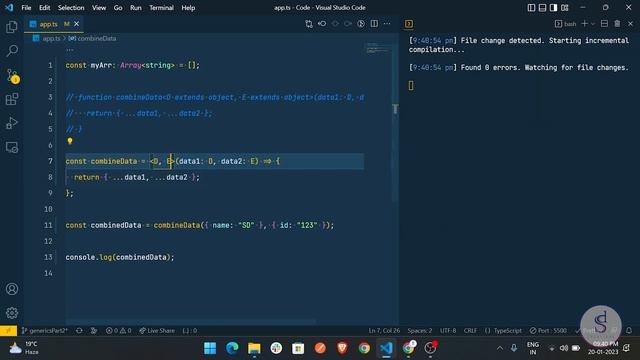
Task: Close the terminal panel
Action: click(x=630, y=24)
